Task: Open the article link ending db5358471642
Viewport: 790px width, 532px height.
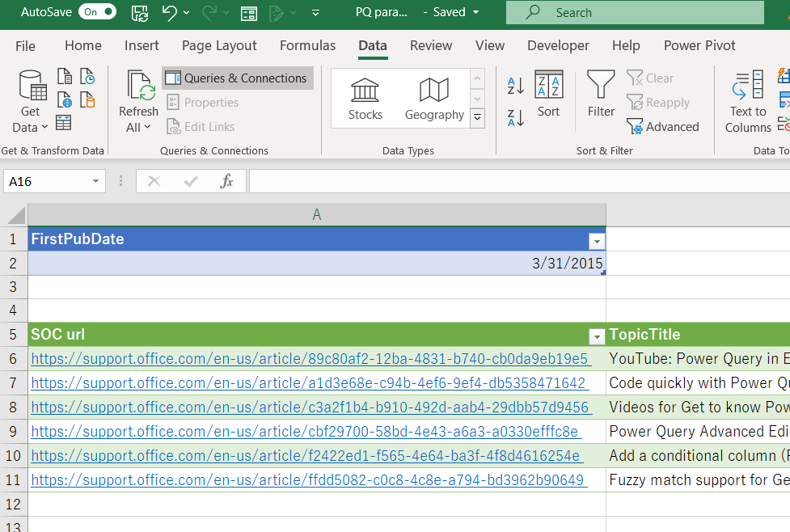Action: (308, 383)
